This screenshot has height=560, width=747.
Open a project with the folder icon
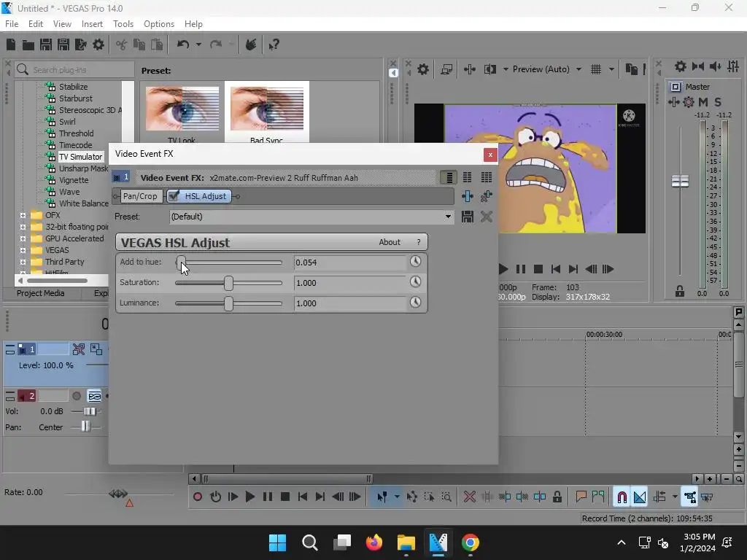[28, 45]
